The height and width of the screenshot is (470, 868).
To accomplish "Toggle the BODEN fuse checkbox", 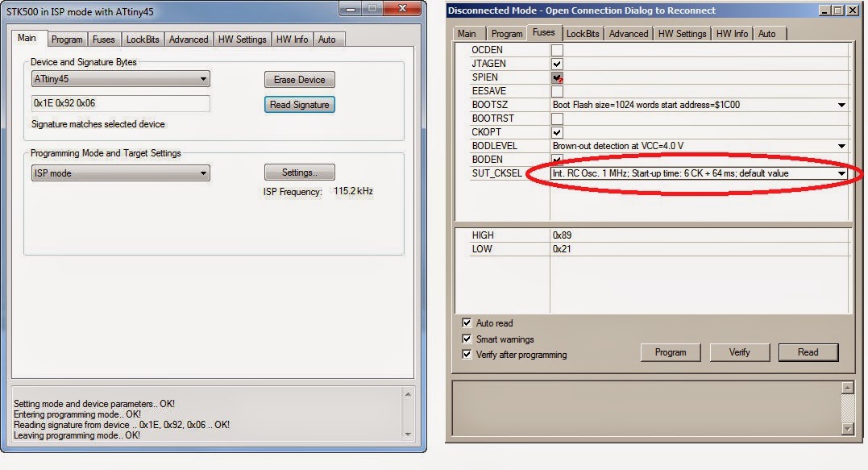I will click(x=557, y=160).
